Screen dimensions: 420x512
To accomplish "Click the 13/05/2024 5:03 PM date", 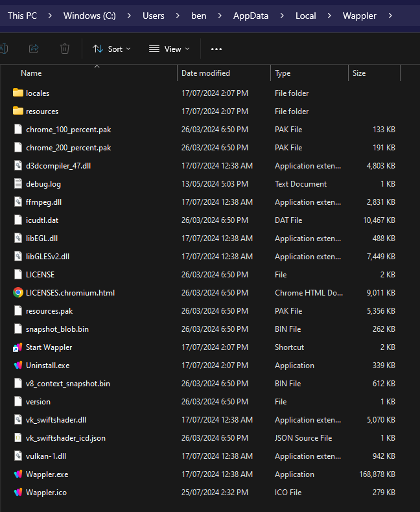I will (x=215, y=184).
